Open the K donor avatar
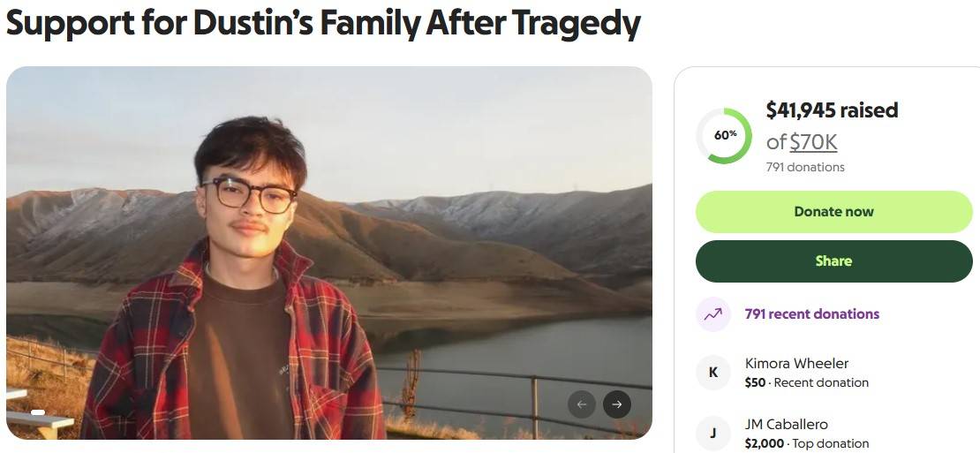 [713, 373]
